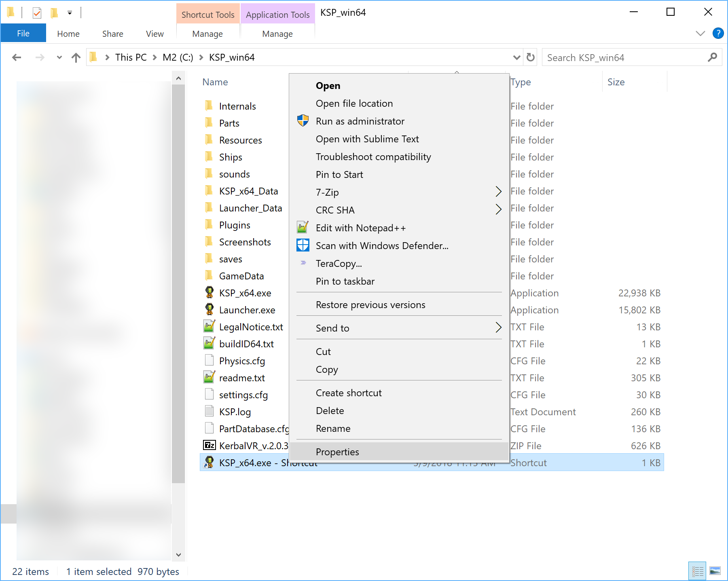
Task: Click the KSP_x64.exe Kerbal icon
Action: (209, 292)
